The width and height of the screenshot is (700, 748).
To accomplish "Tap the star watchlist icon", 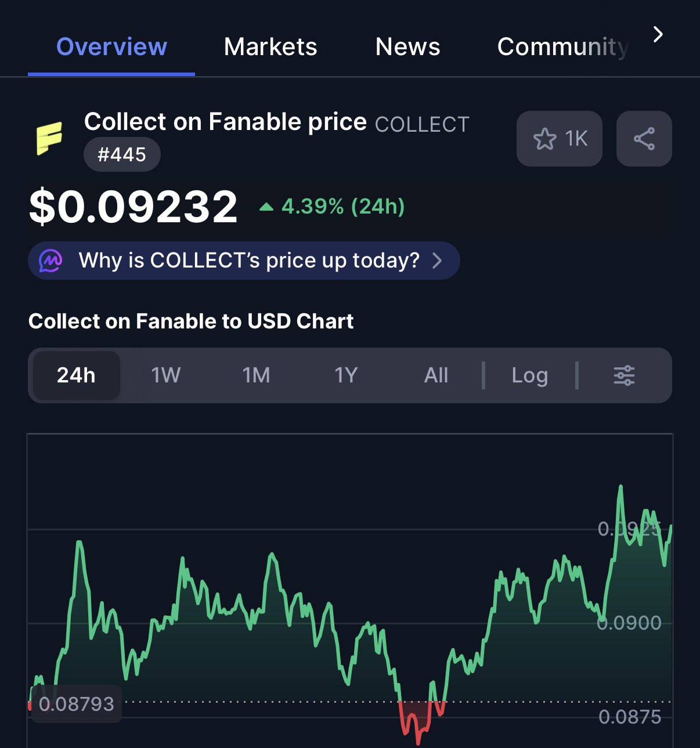I will (x=544, y=139).
